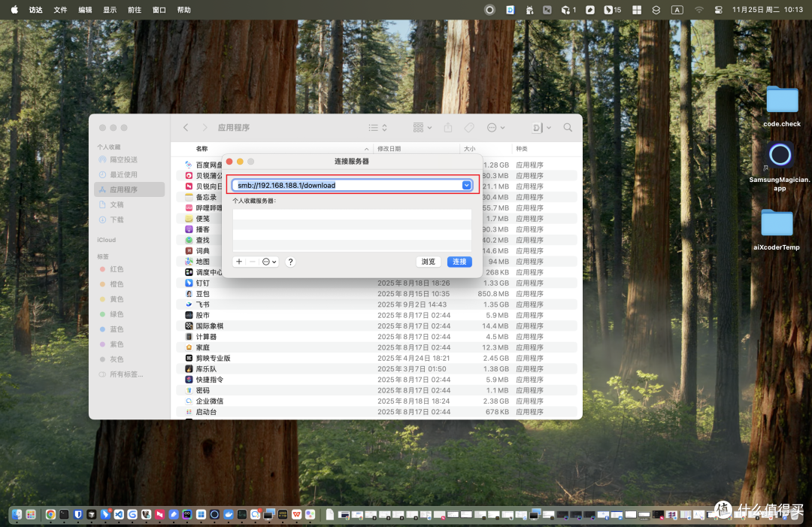Open the Apple menu

tap(14, 9)
